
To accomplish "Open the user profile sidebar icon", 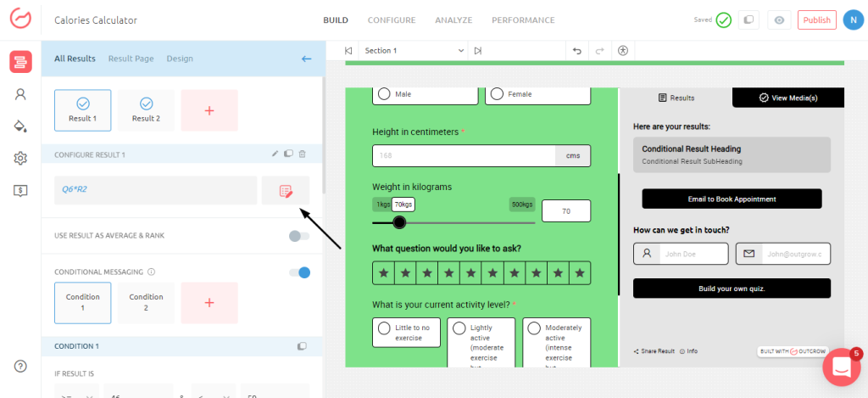I will (20, 94).
